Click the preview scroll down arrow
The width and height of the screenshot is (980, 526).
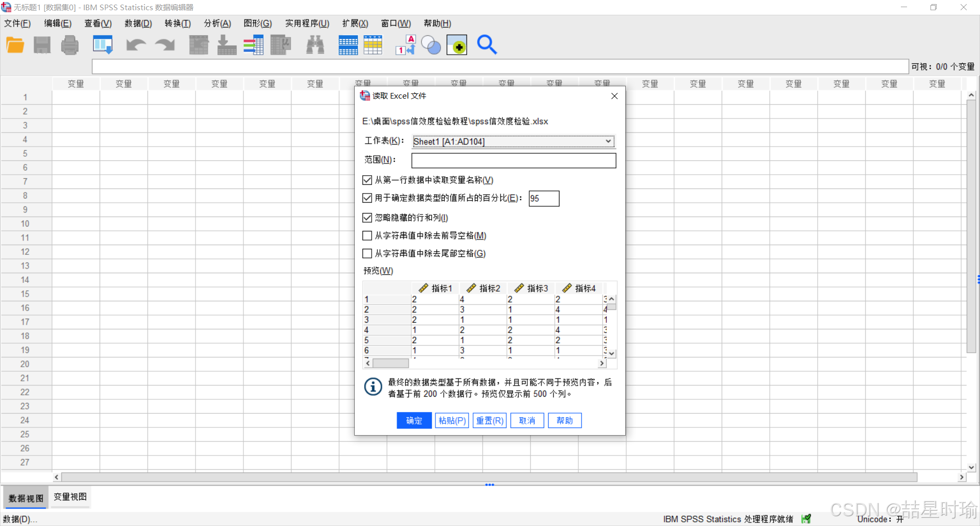611,353
